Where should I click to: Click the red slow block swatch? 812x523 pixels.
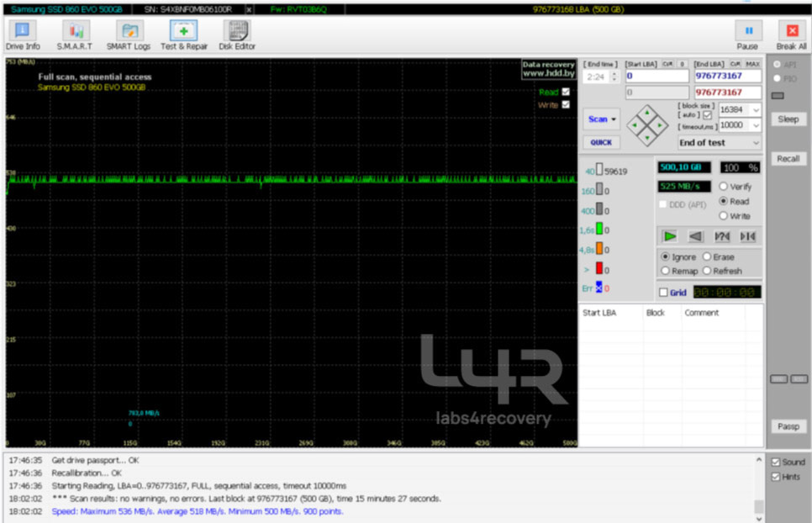click(599, 268)
